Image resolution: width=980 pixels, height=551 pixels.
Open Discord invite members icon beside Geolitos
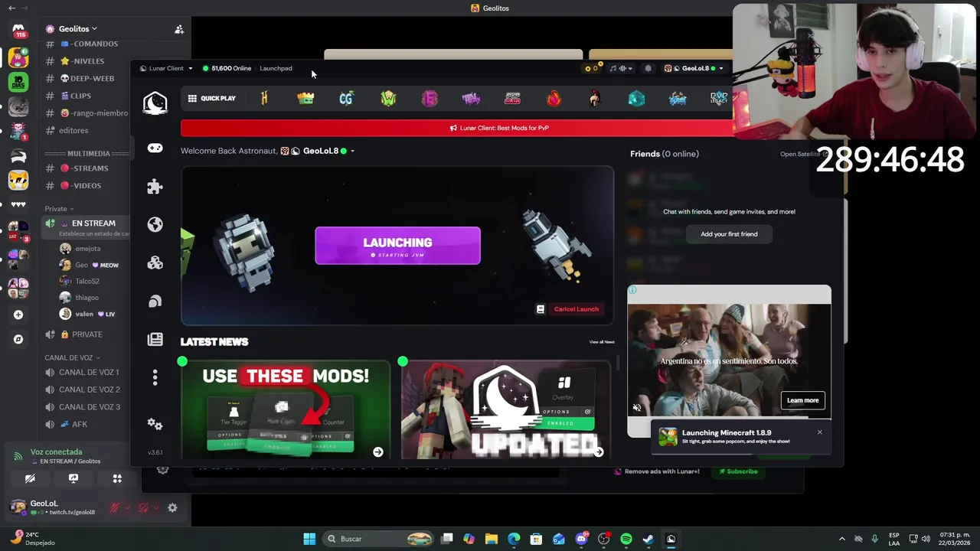point(179,29)
